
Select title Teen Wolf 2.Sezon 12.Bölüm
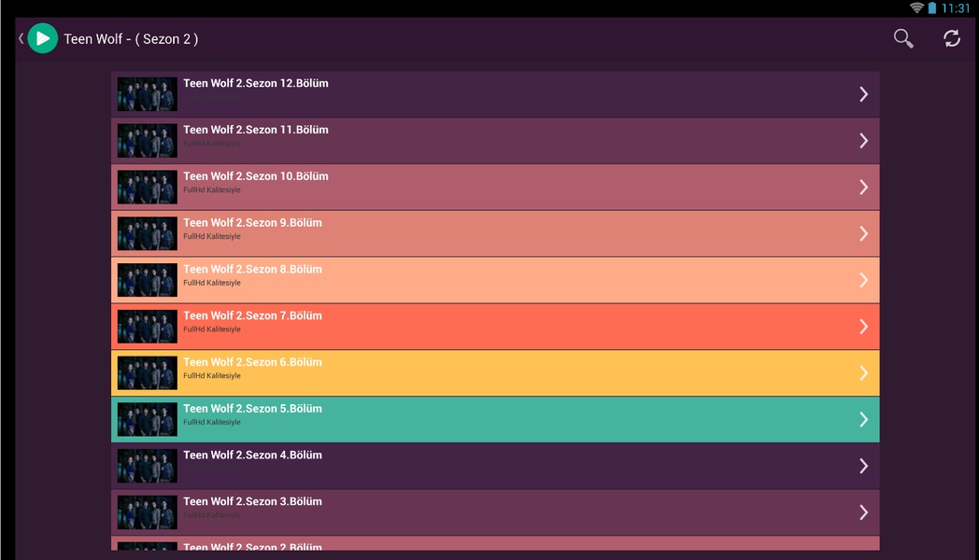tap(255, 84)
